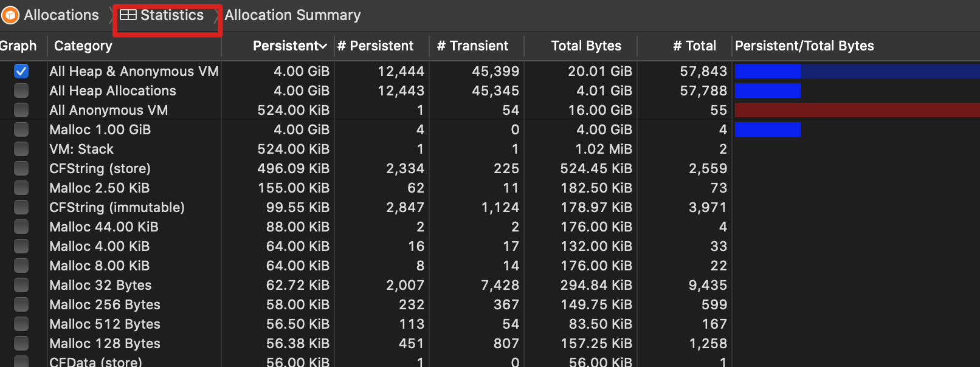Enable graph checkbox for All Heap Allocations
The height and width of the screenshot is (367, 980).
pos(21,91)
